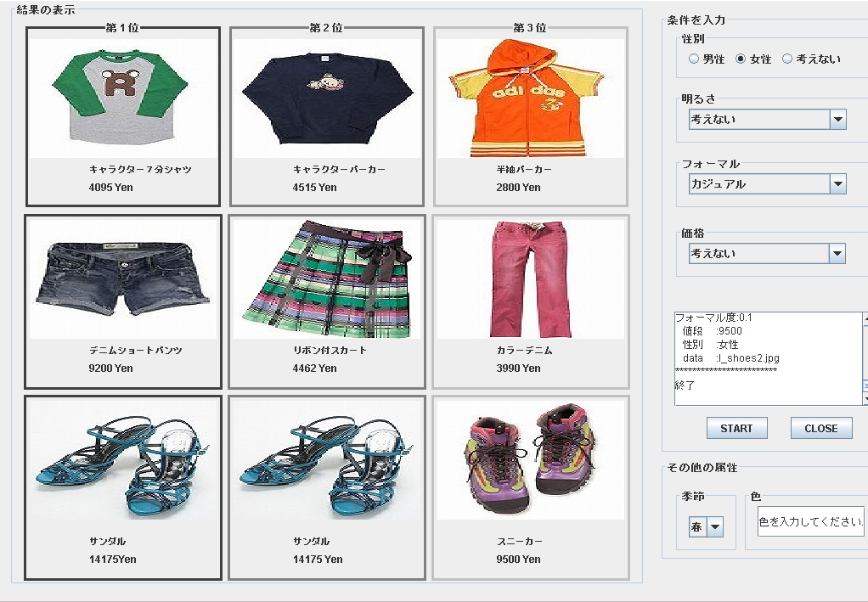The image size is (868, 602).
Task: Select the pink color denim pants image
Action: 530,278
